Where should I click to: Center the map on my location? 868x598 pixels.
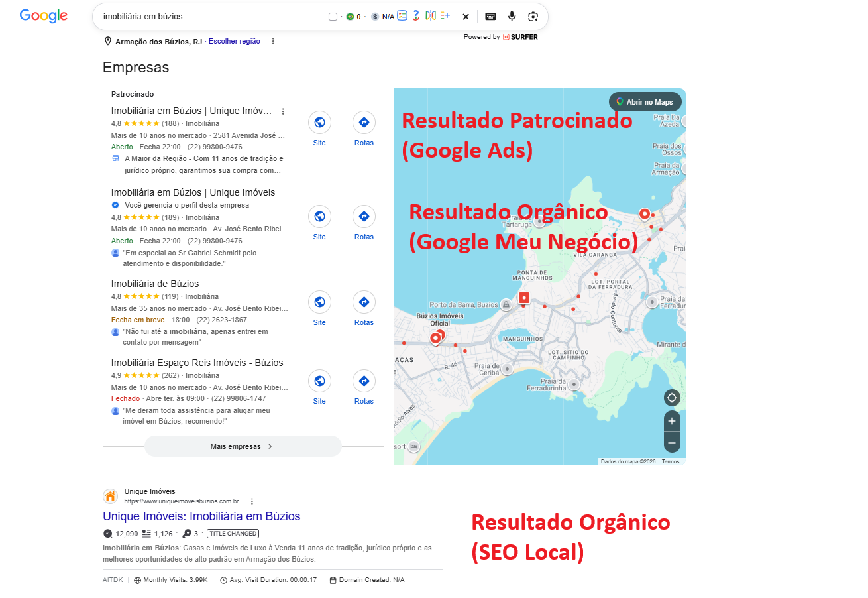click(x=672, y=398)
